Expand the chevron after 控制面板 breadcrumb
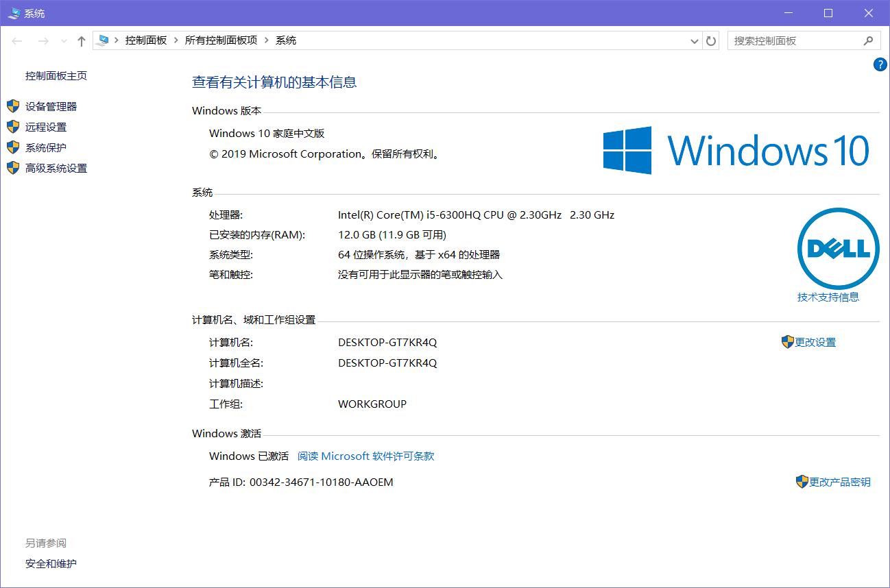Screen dimensions: 890x588 [176, 40]
